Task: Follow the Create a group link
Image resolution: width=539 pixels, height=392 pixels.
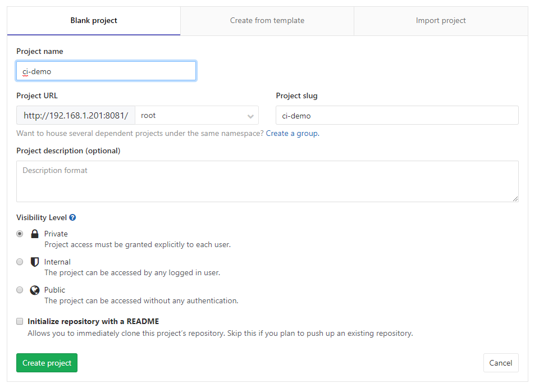Action: point(292,133)
